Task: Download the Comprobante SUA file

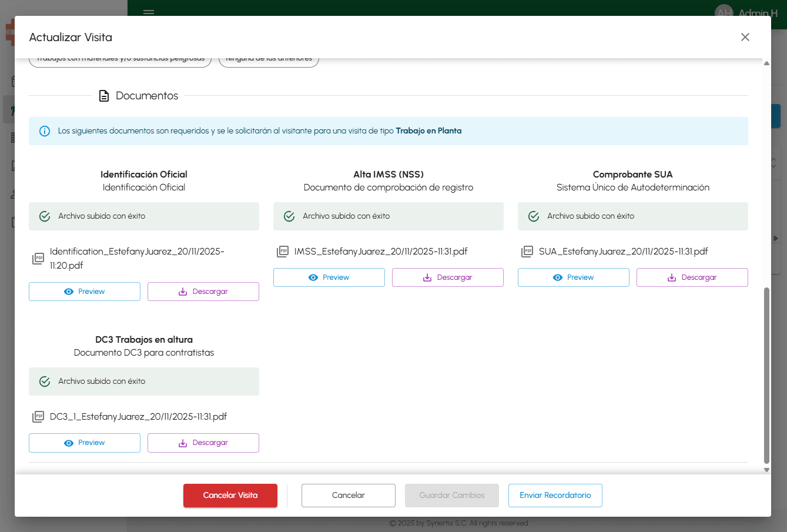Action: (692, 277)
